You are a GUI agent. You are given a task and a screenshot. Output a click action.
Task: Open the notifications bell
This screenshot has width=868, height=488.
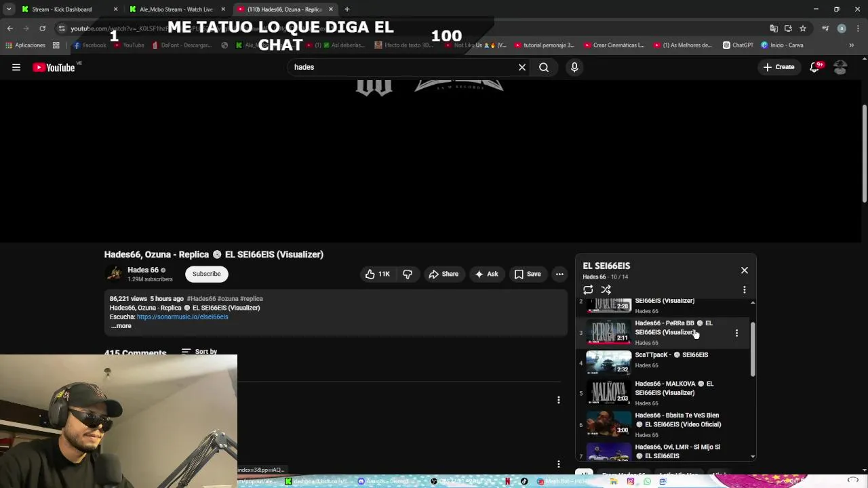[815, 67]
